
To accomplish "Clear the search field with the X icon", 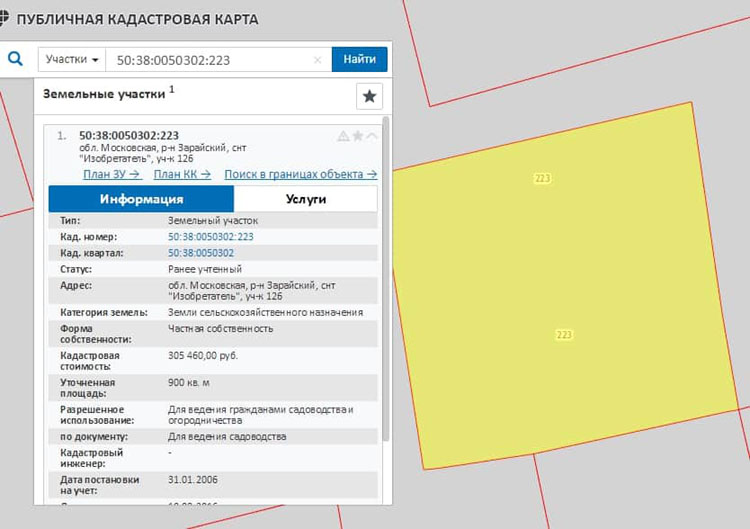I will coord(317,60).
